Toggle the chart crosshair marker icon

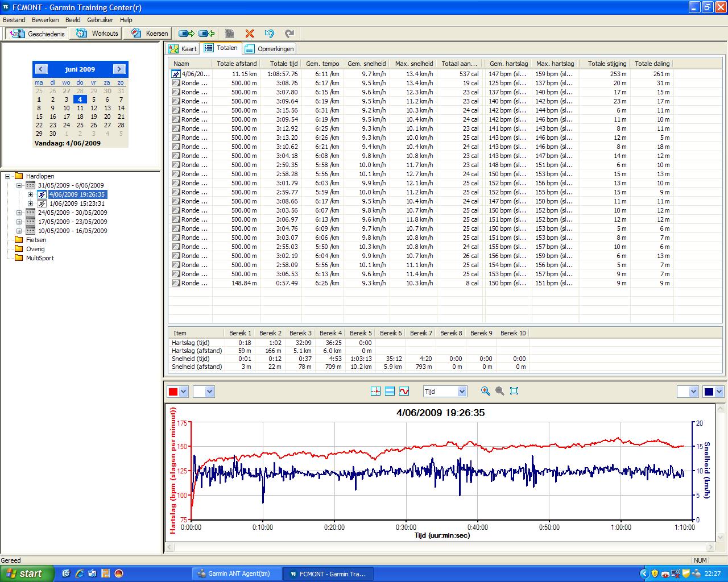[x=375, y=391]
